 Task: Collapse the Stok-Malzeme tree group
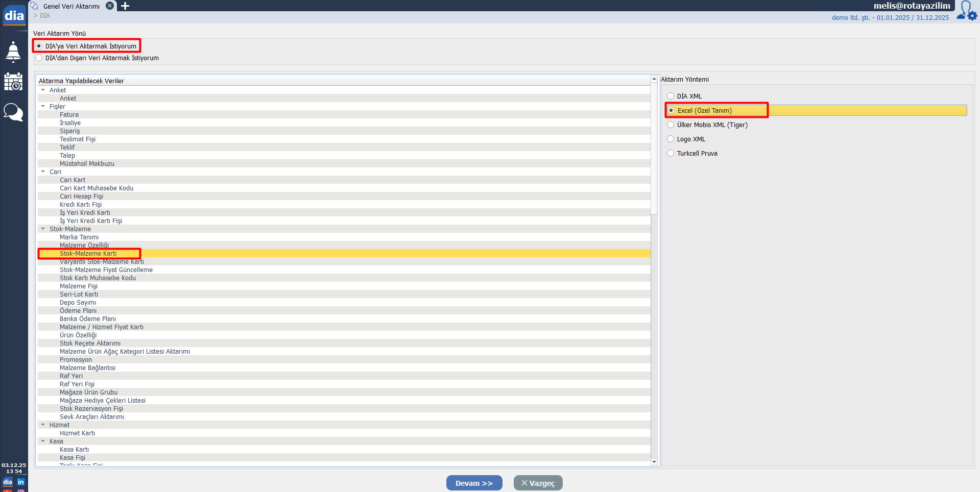pos(43,229)
